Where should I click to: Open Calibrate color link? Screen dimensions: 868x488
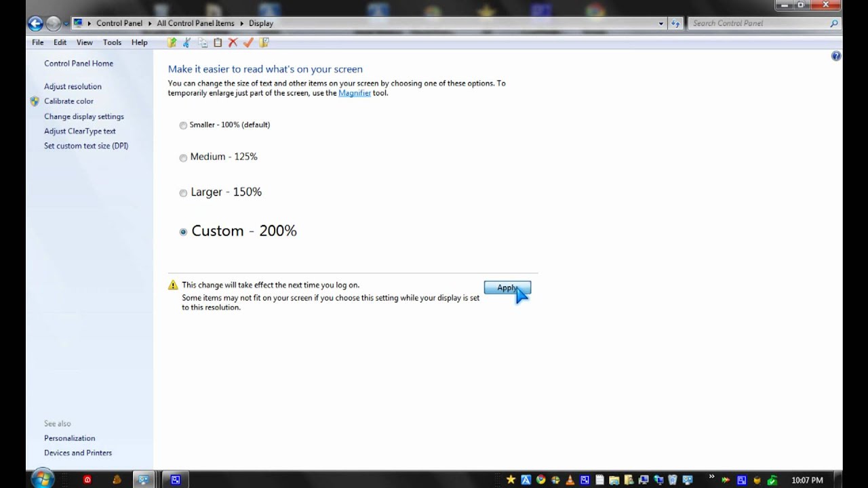68,101
